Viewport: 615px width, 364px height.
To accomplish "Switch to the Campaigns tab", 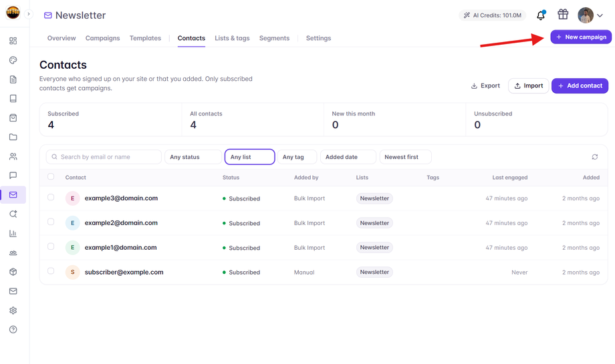I will [x=103, y=38].
